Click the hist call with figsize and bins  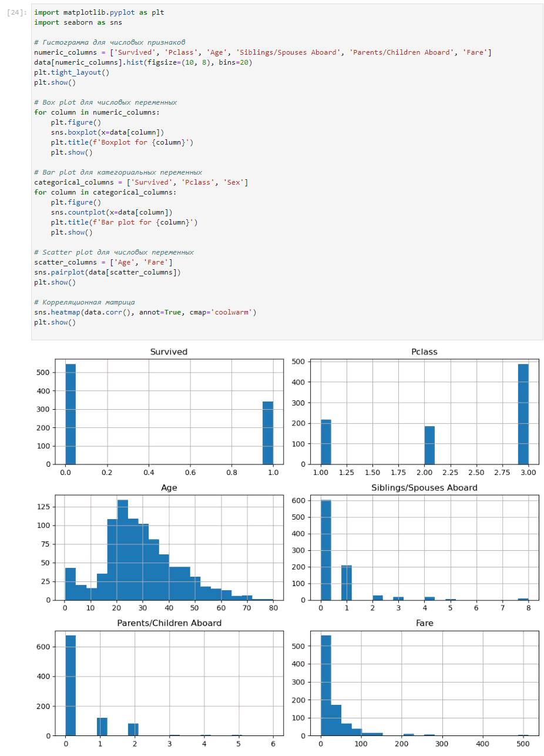[x=143, y=62]
